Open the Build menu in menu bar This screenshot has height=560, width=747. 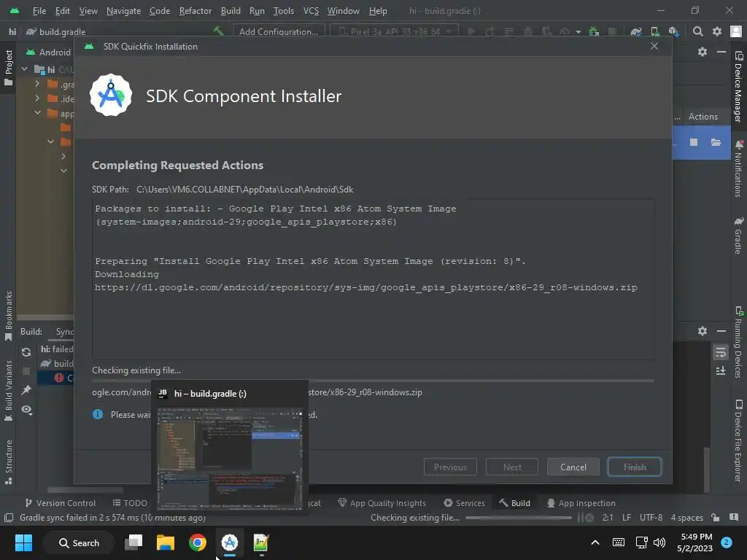tap(231, 10)
